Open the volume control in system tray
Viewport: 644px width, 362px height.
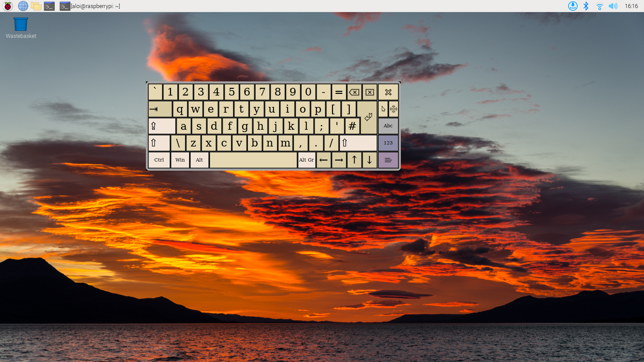pyautogui.click(x=613, y=6)
